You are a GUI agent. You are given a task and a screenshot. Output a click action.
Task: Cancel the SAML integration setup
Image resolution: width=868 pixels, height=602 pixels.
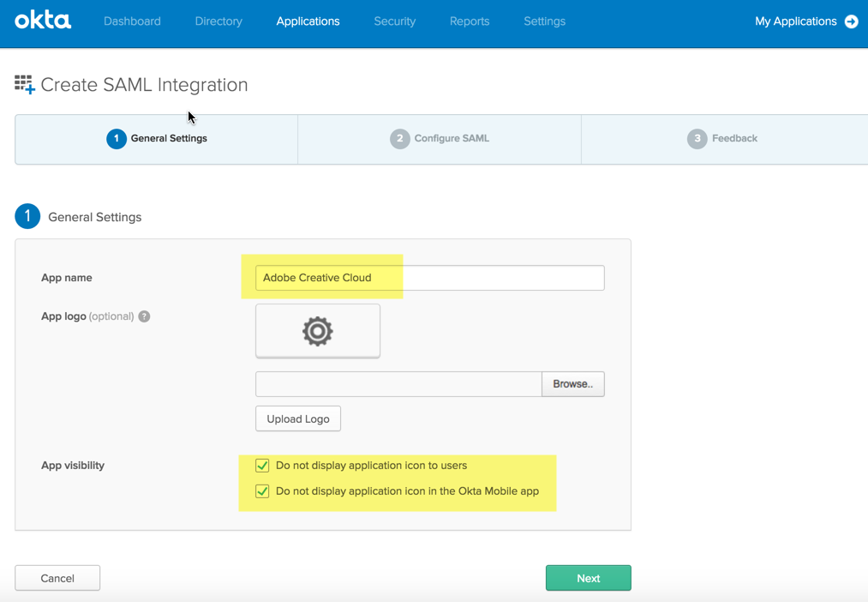click(x=57, y=577)
